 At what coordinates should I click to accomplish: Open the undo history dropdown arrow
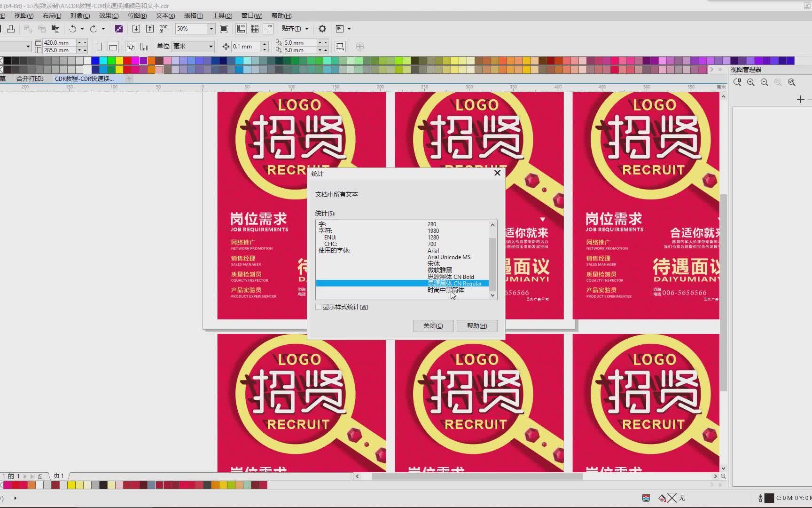coord(82,29)
